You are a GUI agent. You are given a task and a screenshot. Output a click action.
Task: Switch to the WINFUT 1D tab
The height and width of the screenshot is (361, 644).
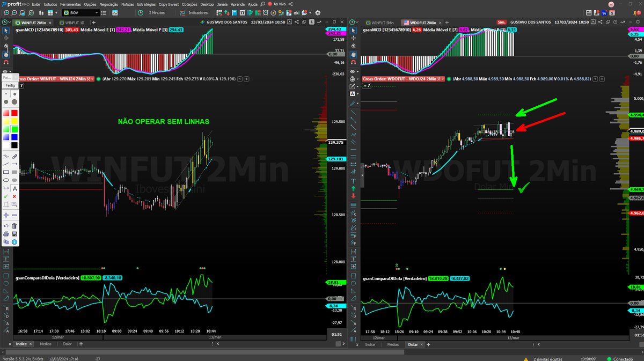(71, 23)
